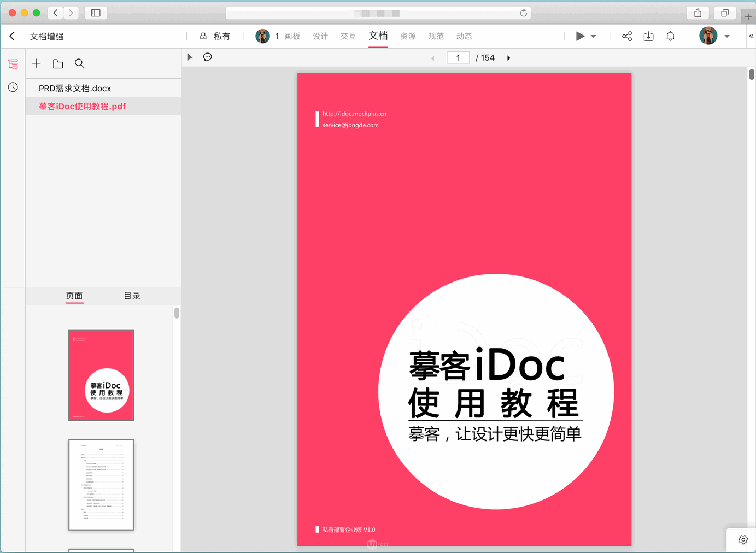This screenshot has width=756, height=553.
Task: Create a new folder with folder icon
Action: coord(58,64)
